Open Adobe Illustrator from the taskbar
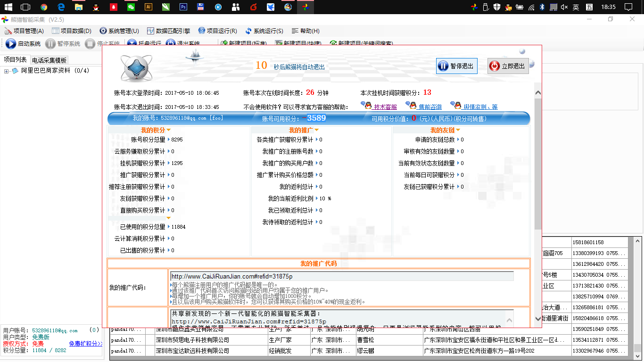Screen dimensions: 644x362 pos(149,7)
